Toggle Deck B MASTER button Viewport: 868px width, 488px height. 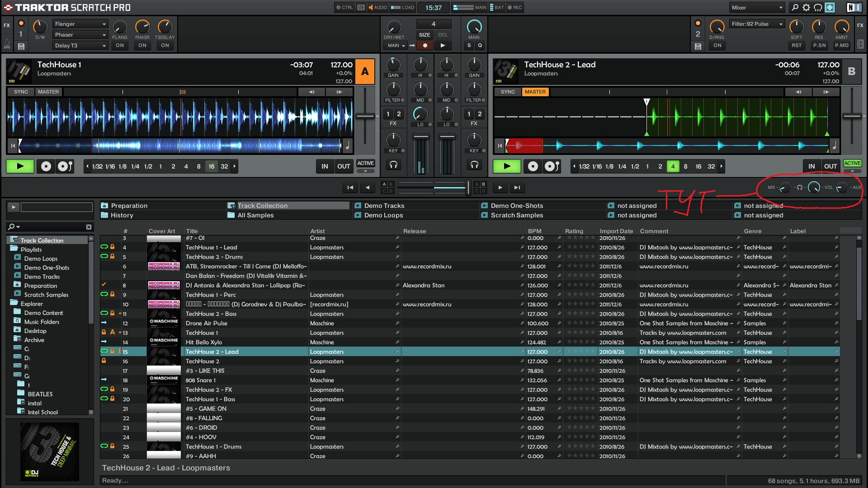pyautogui.click(x=535, y=92)
